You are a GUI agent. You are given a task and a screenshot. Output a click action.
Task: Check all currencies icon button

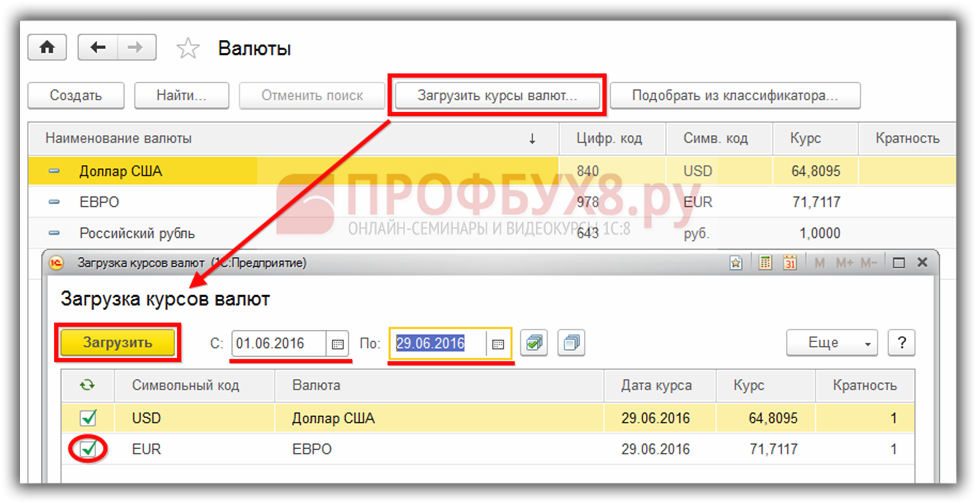click(534, 343)
